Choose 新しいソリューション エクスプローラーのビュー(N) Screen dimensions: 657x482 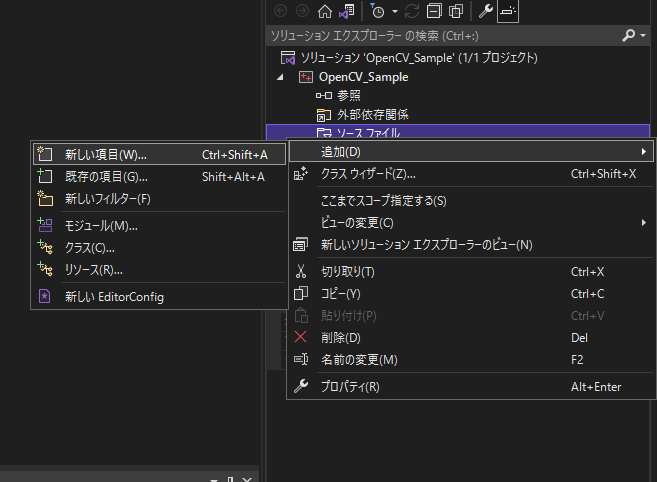(x=471, y=245)
